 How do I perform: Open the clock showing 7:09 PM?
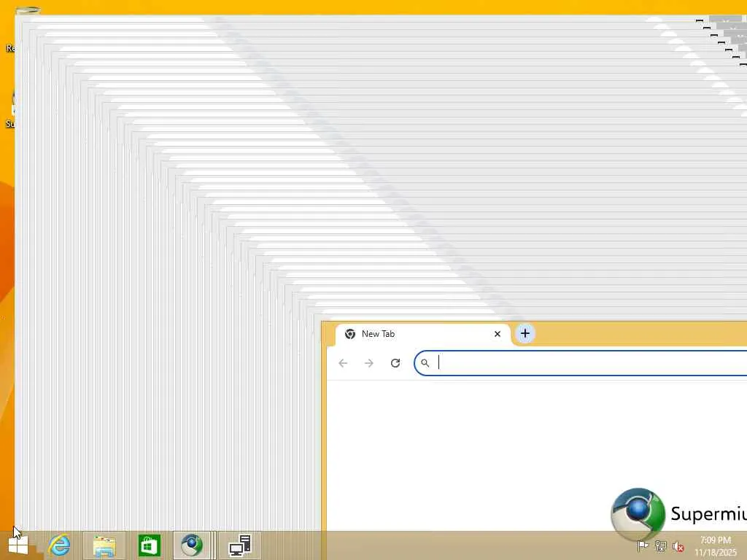(x=715, y=546)
